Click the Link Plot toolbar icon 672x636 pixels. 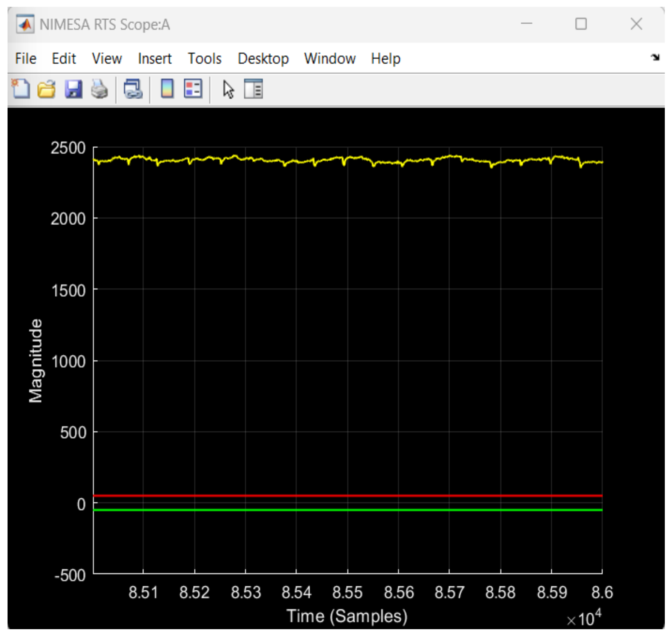click(133, 89)
